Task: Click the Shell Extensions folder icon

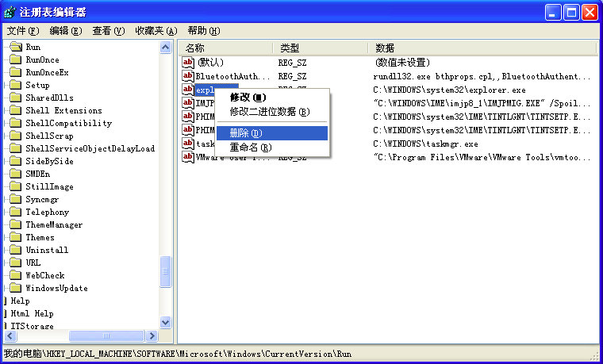Action: 16,110
